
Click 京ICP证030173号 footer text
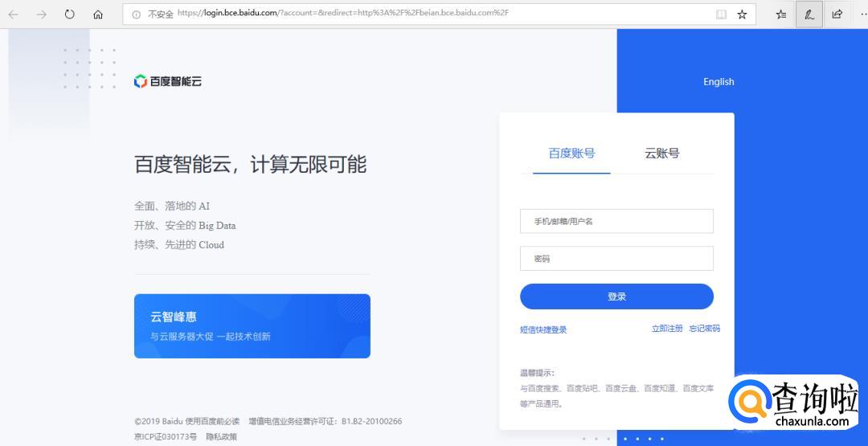[166, 437]
